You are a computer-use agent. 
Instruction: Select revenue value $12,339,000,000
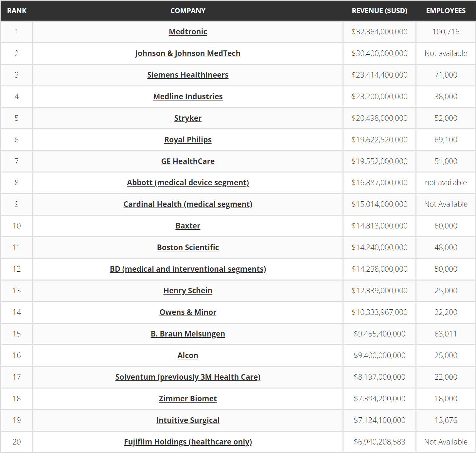(379, 291)
